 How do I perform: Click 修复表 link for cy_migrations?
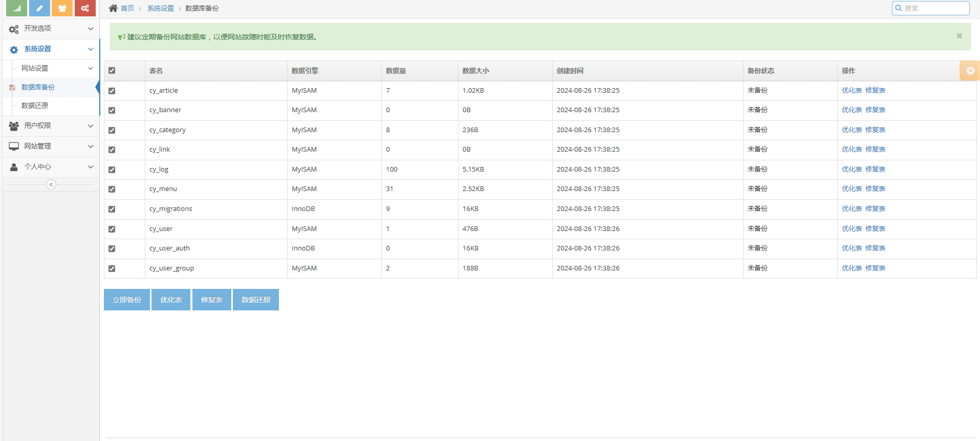point(876,208)
